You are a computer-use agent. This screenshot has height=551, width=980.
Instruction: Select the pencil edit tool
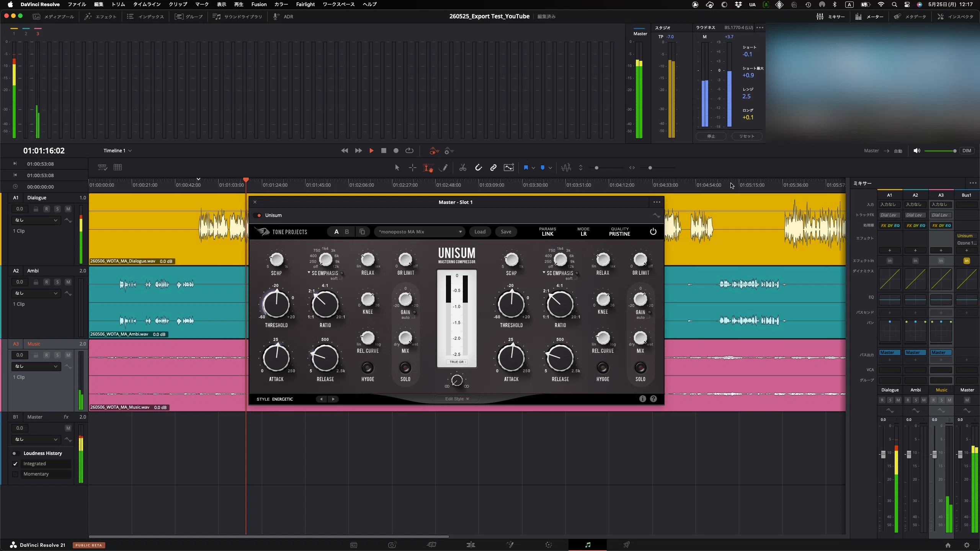(x=443, y=168)
